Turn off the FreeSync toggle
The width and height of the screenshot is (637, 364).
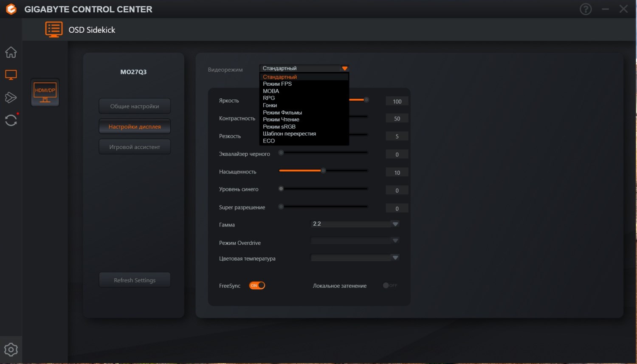coord(257,286)
